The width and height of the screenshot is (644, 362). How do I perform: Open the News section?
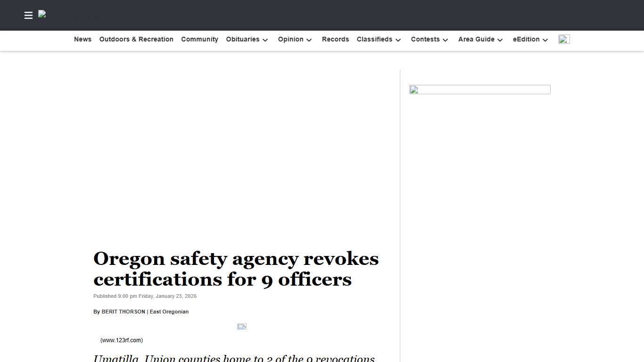[x=83, y=40]
